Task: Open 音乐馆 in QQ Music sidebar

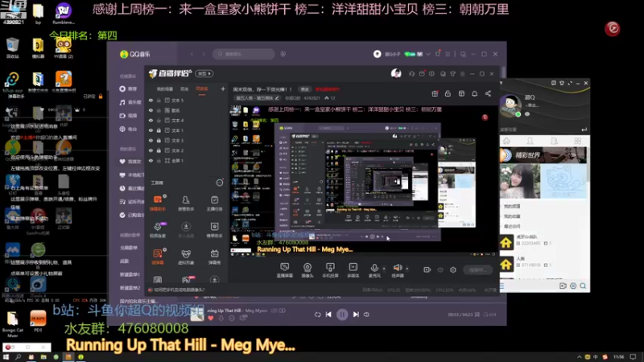Action: [130, 102]
